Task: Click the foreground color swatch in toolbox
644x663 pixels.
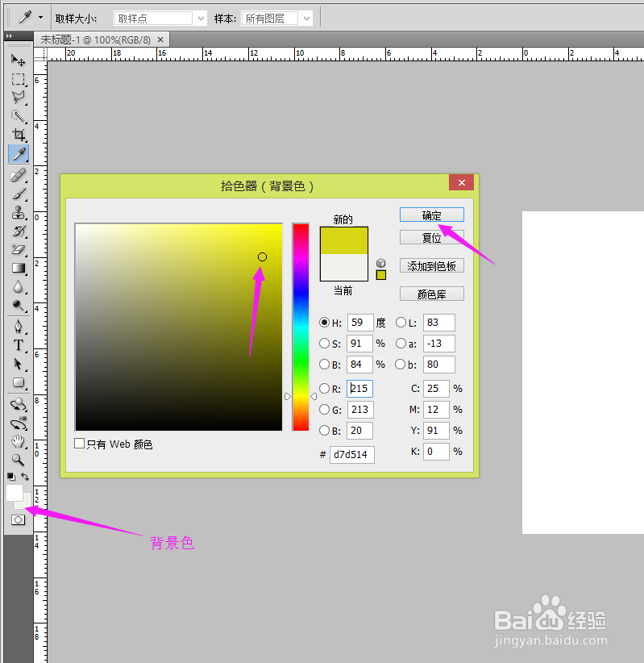Action: pyautogui.click(x=14, y=493)
